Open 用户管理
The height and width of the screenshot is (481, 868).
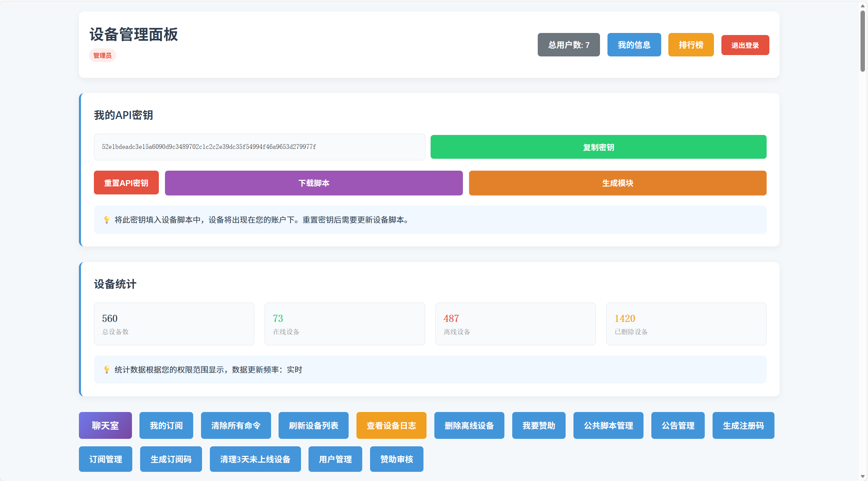[335, 459]
